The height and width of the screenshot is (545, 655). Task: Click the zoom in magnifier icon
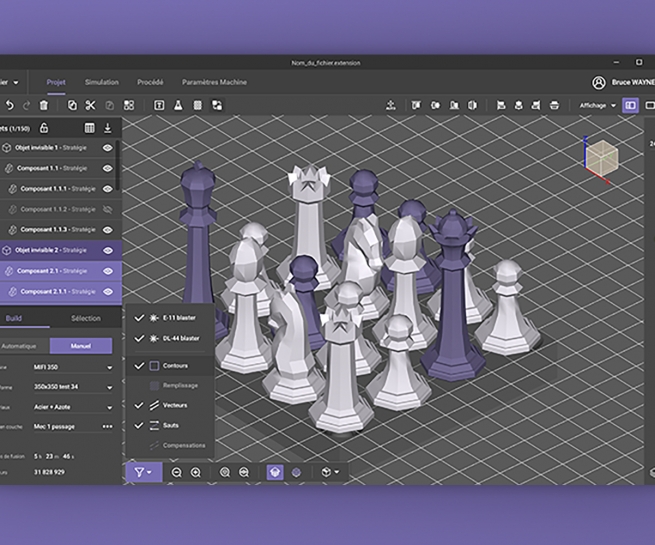pos(196,472)
